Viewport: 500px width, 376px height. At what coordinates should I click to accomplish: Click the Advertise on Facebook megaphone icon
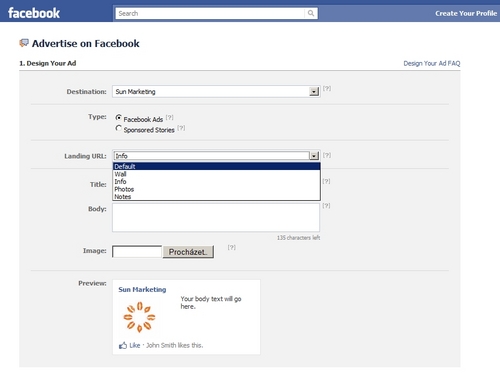[24, 43]
